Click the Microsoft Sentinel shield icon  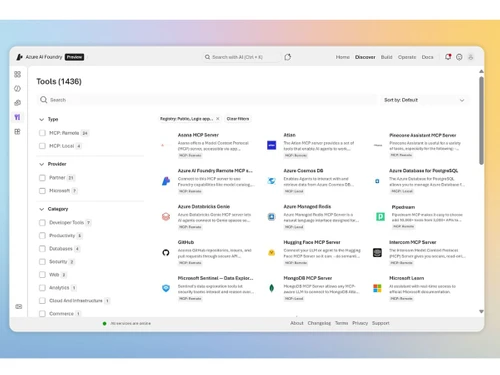click(166, 288)
